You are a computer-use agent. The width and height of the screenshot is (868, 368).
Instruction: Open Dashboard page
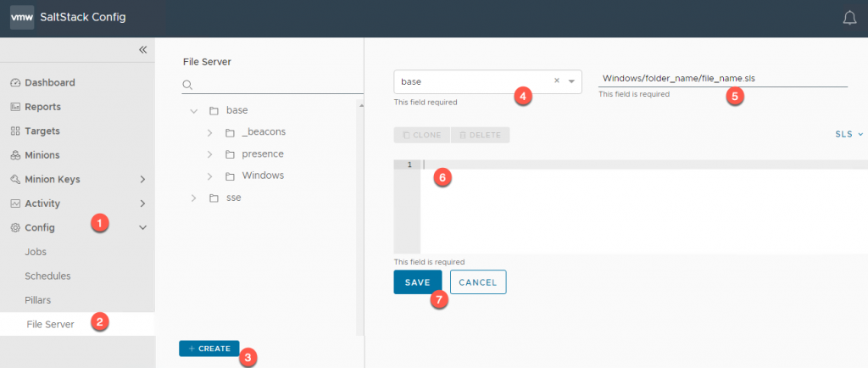(x=50, y=83)
